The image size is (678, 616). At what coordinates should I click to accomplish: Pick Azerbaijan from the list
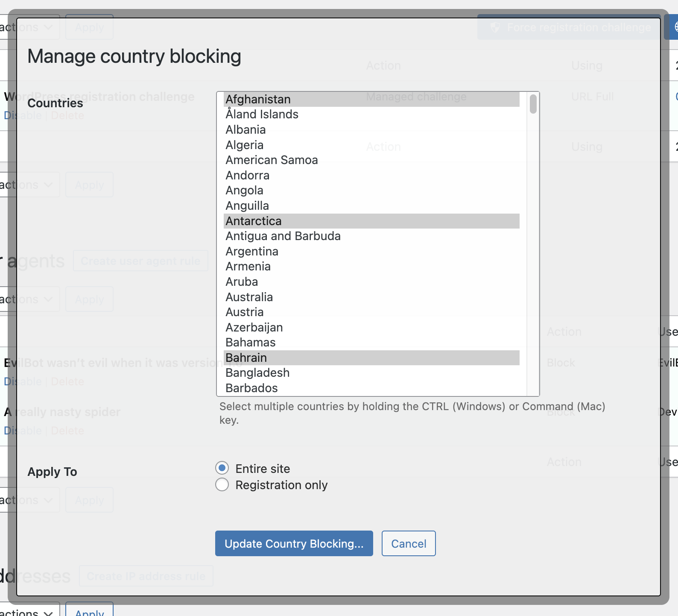tap(371, 328)
